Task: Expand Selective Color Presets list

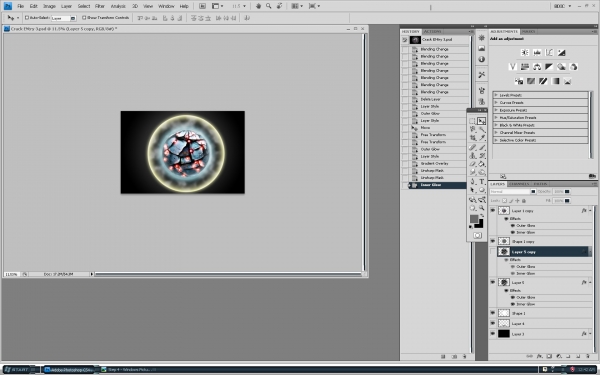Action: coord(496,140)
